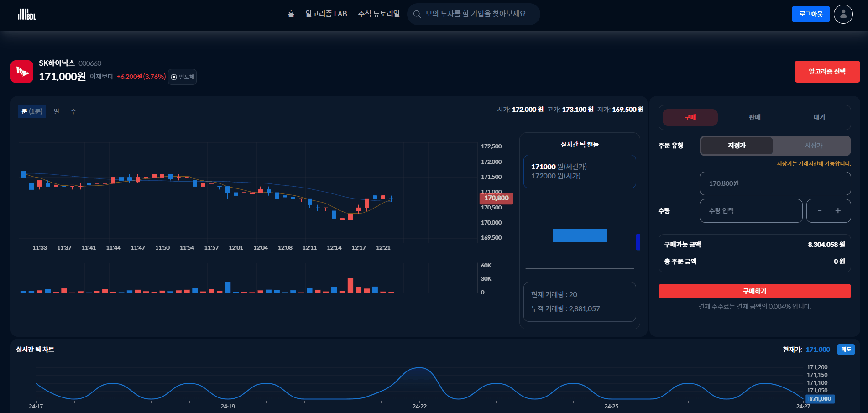Open the 주식 튜토리얼 menu
The image size is (868, 413).
[x=379, y=14]
